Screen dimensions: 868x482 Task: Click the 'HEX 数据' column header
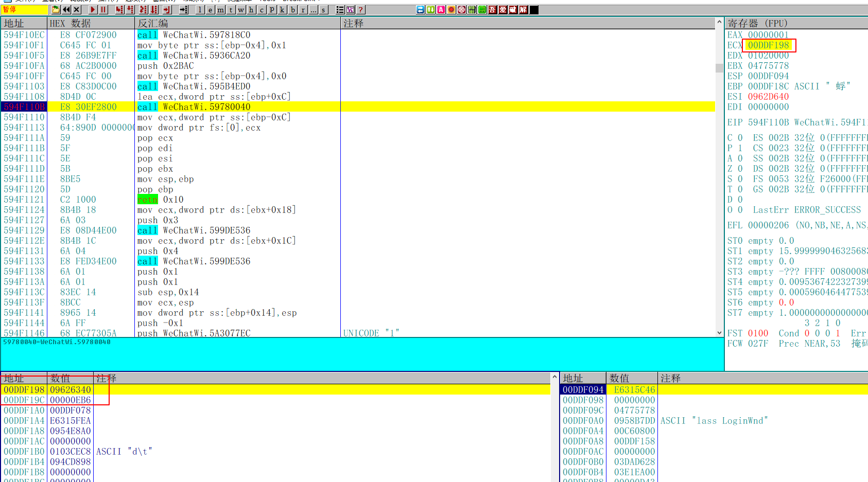pyautogui.click(x=91, y=23)
